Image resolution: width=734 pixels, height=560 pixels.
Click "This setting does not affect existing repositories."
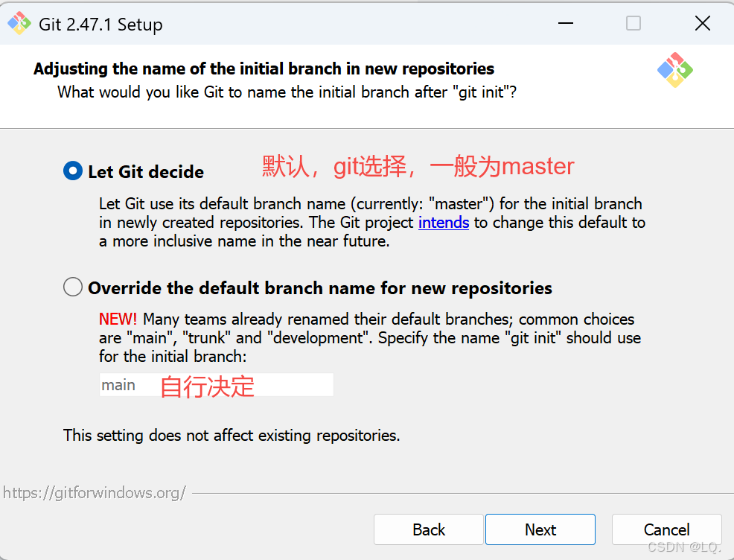tap(232, 436)
